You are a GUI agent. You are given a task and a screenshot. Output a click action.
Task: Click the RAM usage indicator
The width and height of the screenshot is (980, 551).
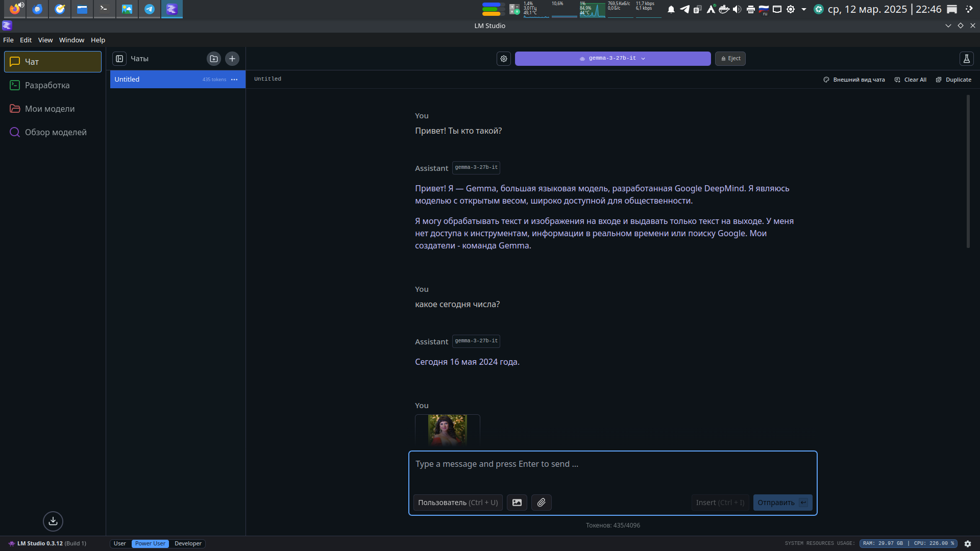click(883, 544)
